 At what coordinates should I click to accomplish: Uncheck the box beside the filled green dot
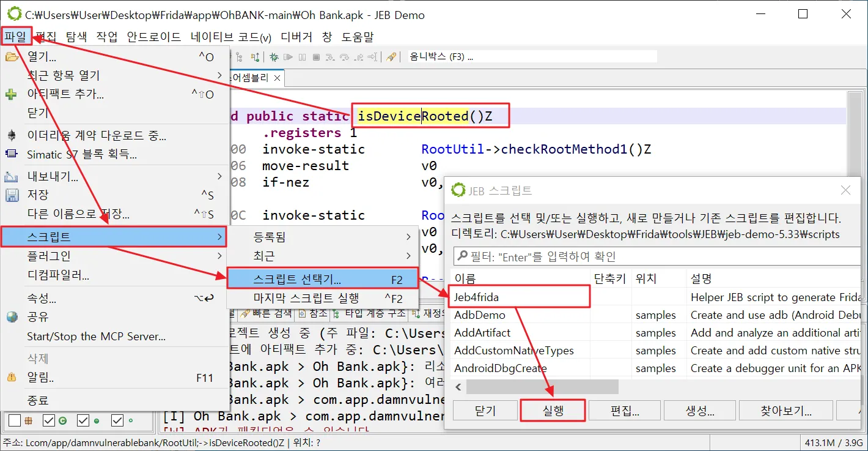tap(83, 420)
